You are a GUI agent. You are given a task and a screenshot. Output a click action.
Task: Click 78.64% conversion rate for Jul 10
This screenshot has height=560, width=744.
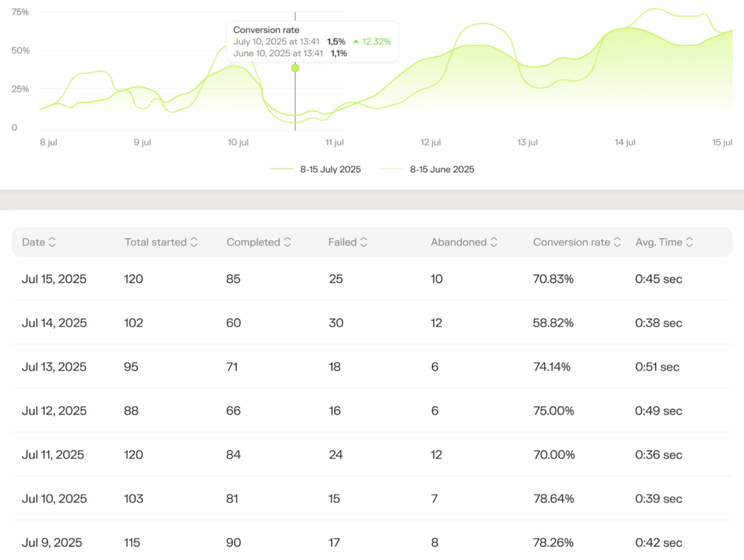point(553,498)
